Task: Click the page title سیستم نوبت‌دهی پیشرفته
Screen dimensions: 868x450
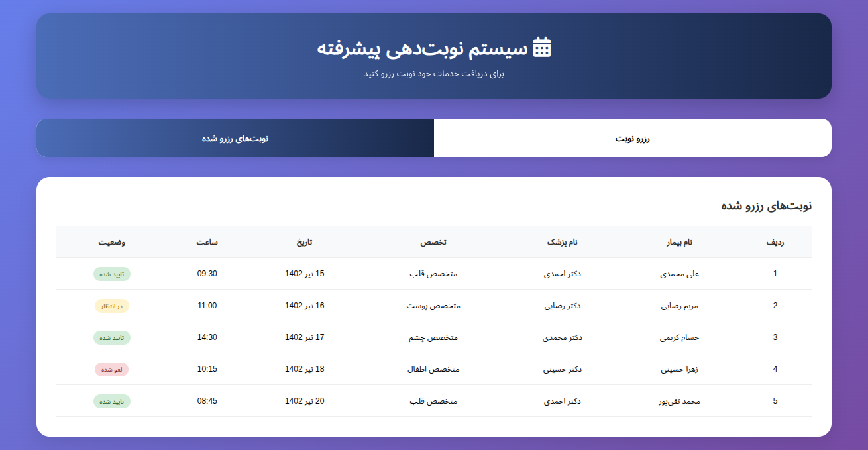Action: 422,48
